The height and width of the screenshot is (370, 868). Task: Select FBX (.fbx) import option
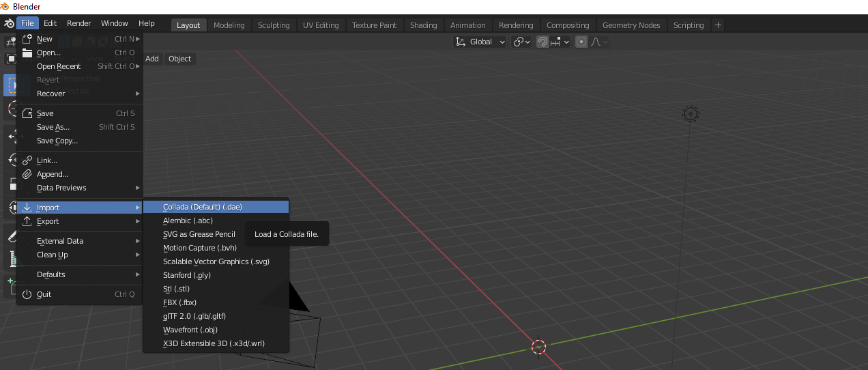tap(216, 302)
